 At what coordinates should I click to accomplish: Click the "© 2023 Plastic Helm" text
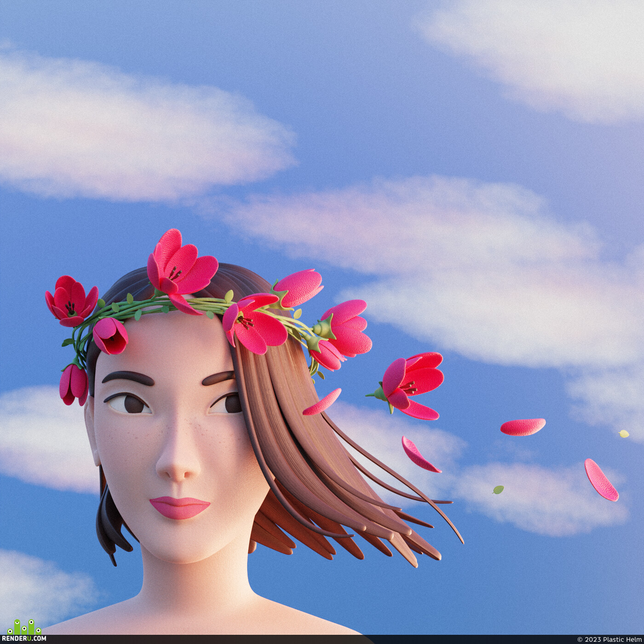pos(609,639)
